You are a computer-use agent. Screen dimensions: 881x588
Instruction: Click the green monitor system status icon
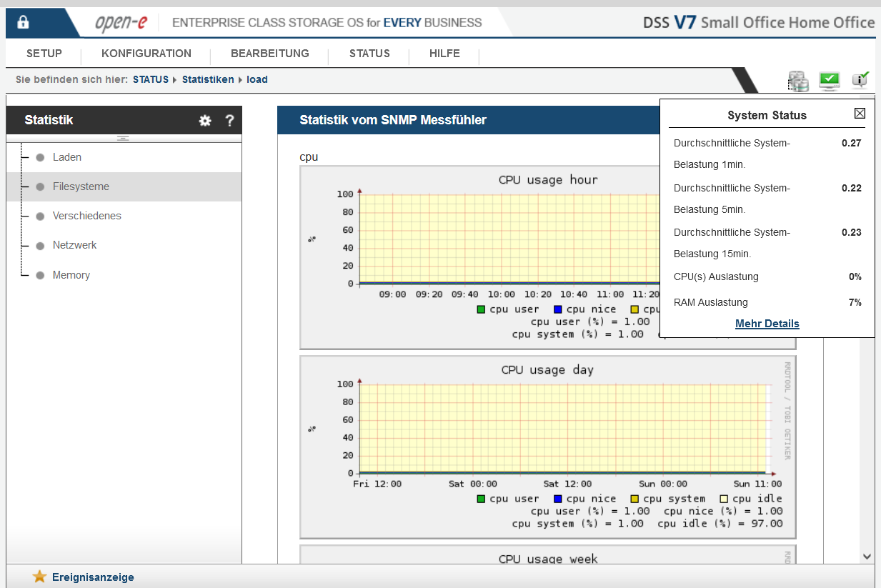(x=830, y=81)
